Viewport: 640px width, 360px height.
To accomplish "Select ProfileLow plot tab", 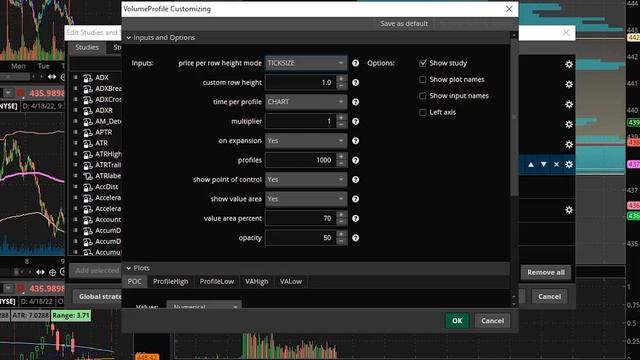I will [x=217, y=282].
